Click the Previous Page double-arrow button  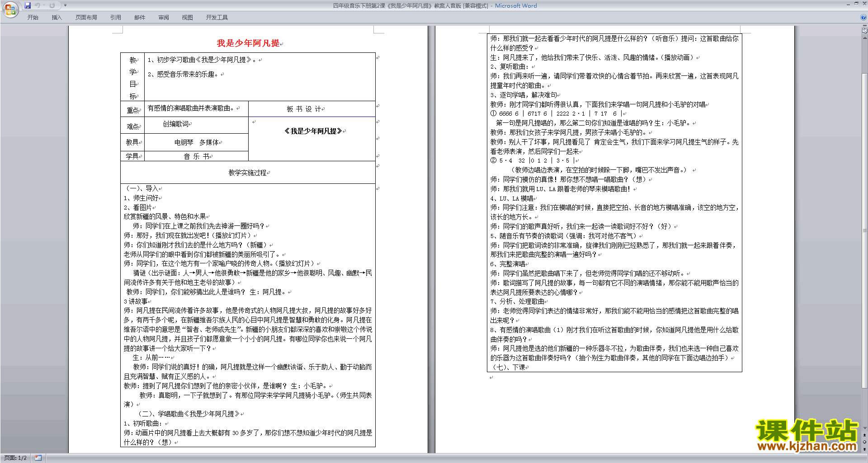point(865,435)
